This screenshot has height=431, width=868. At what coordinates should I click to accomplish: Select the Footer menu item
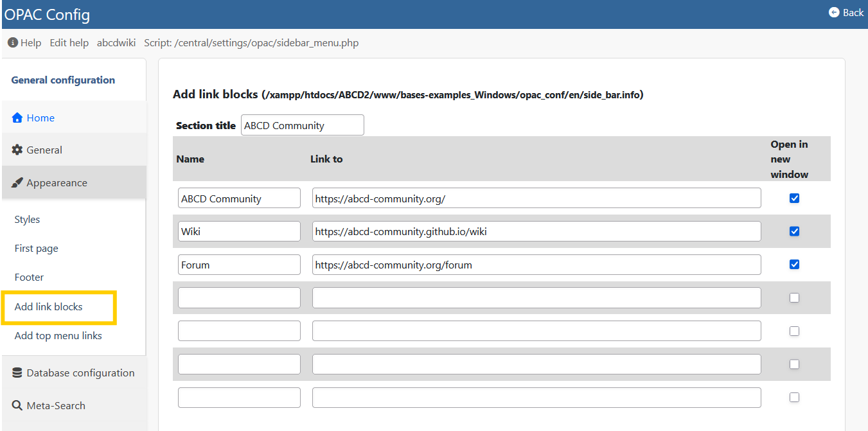pyautogui.click(x=29, y=277)
